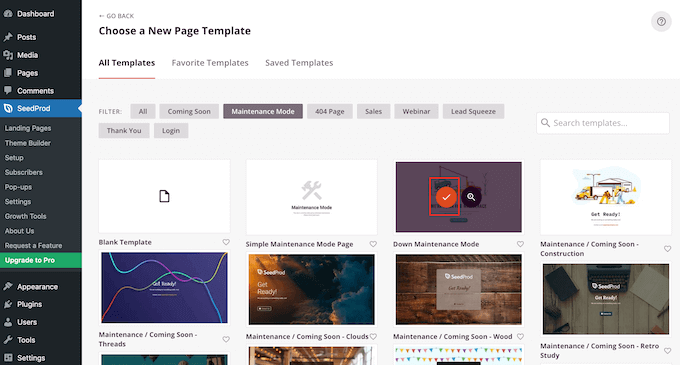Select the Construction template thumbnail
This screenshot has height=365, width=680.
(605, 197)
